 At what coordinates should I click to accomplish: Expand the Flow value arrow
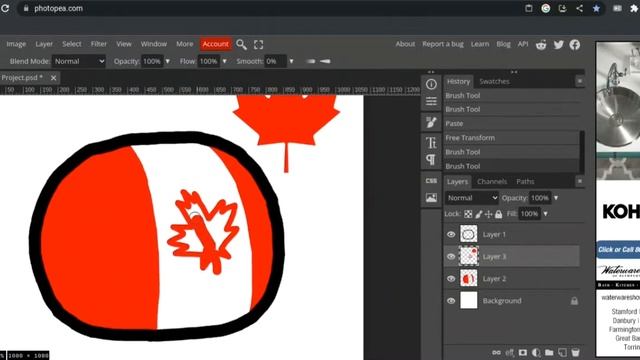pyautogui.click(x=224, y=61)
